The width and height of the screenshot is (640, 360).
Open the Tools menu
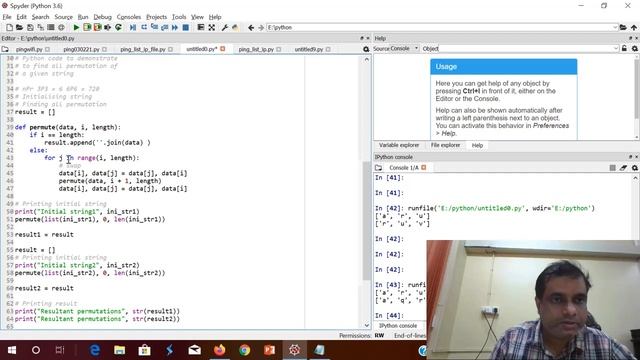point(179,17)
